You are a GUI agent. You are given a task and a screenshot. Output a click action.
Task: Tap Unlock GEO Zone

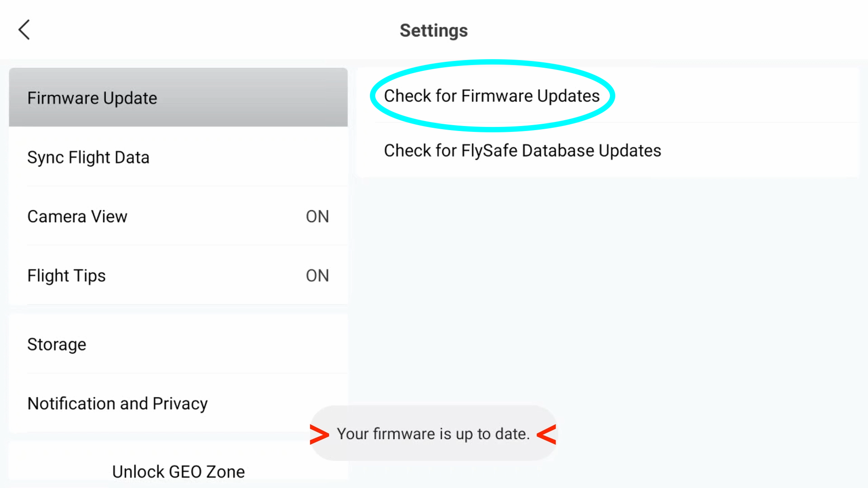(x=178, y=471)
